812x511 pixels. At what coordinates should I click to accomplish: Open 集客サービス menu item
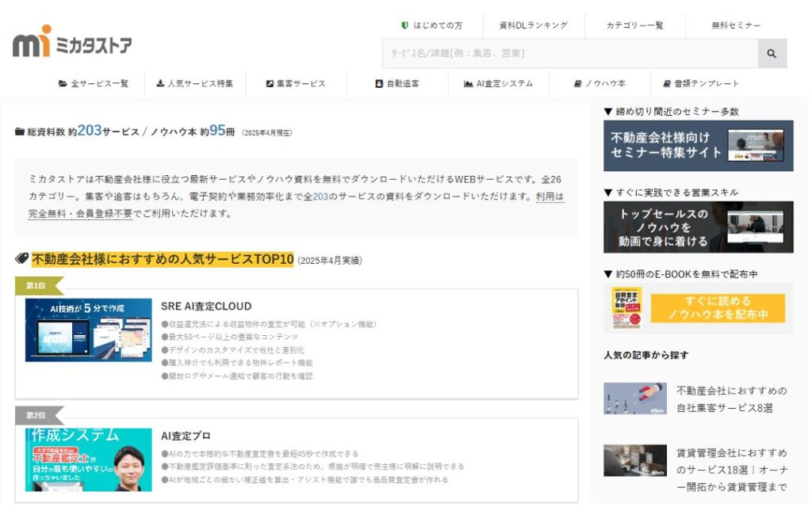click(301, 83)
